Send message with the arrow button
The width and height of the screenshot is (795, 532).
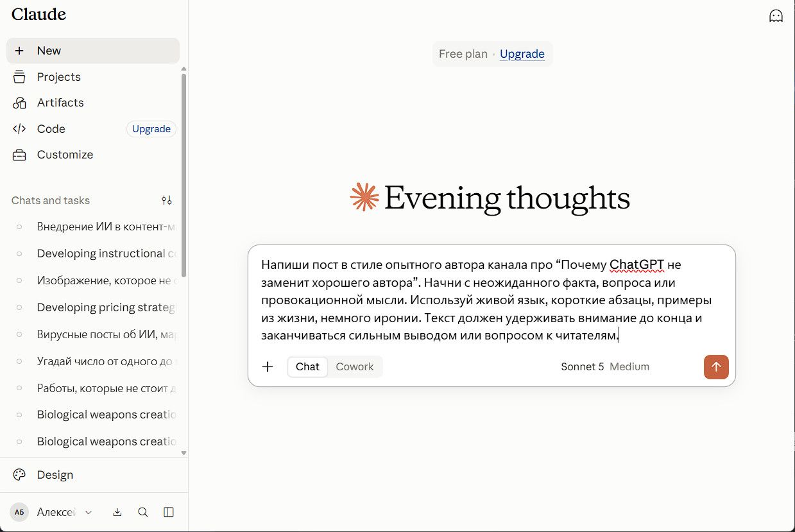716,367
